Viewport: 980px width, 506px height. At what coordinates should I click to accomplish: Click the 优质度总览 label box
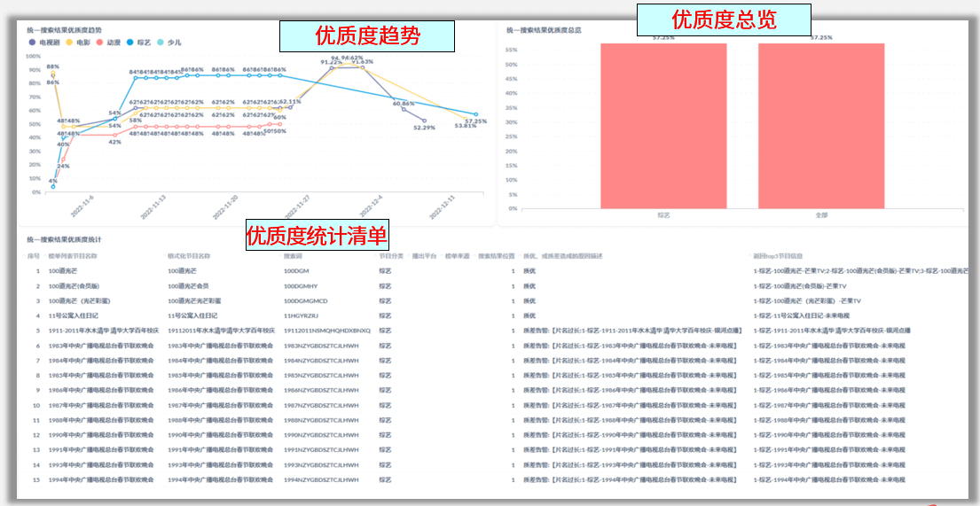click(x=724, y=19)
